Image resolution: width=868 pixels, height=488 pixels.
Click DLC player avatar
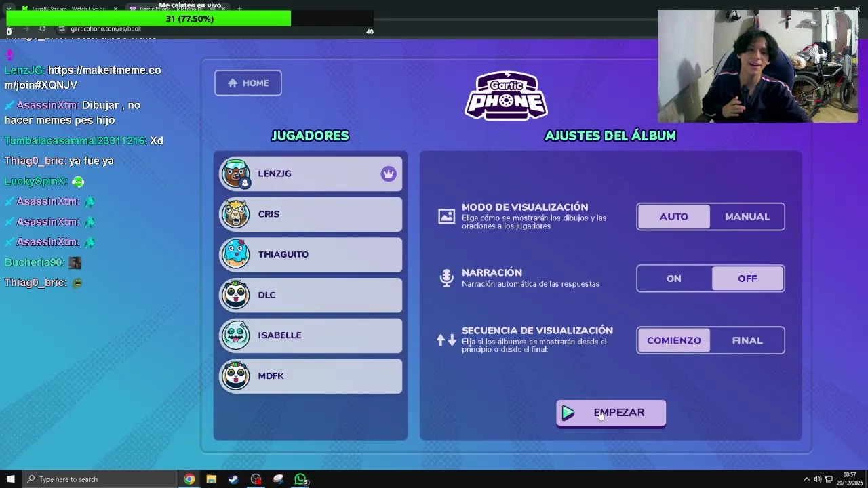[236, 295]
